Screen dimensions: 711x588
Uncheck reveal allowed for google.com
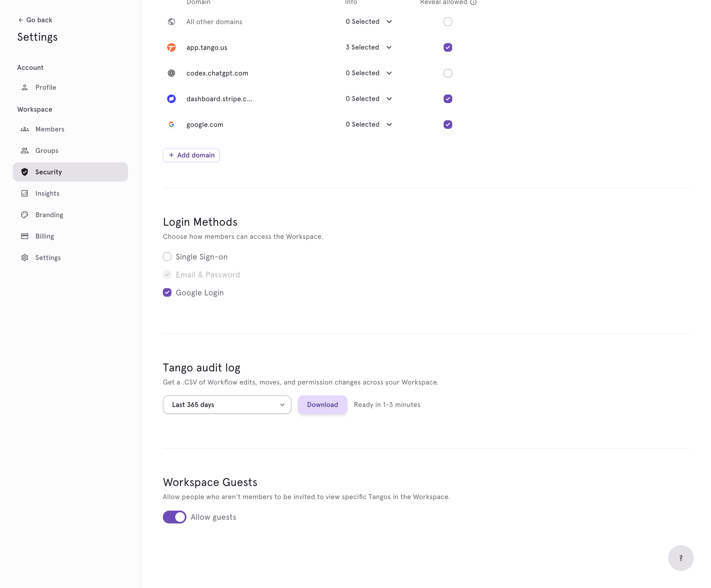point(448,125)
